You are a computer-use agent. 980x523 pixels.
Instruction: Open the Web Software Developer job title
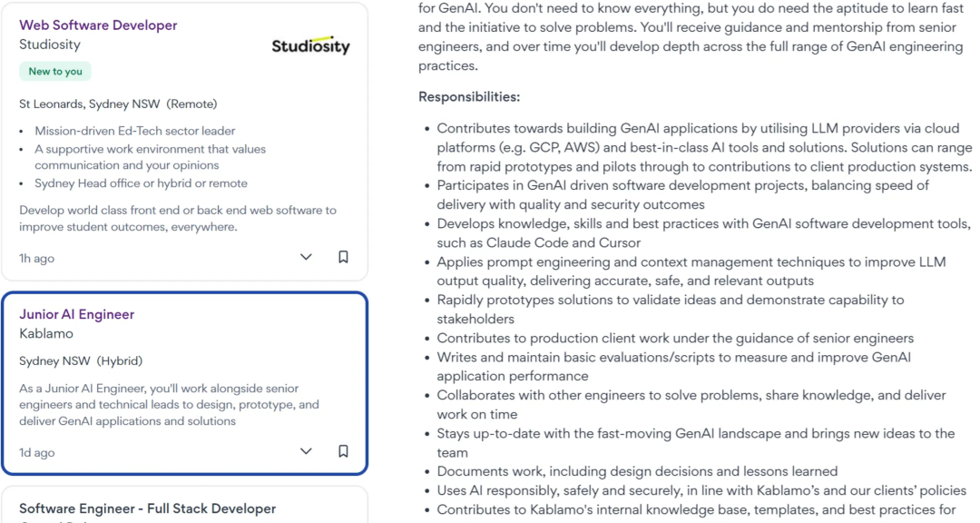(x=98, y=25)
